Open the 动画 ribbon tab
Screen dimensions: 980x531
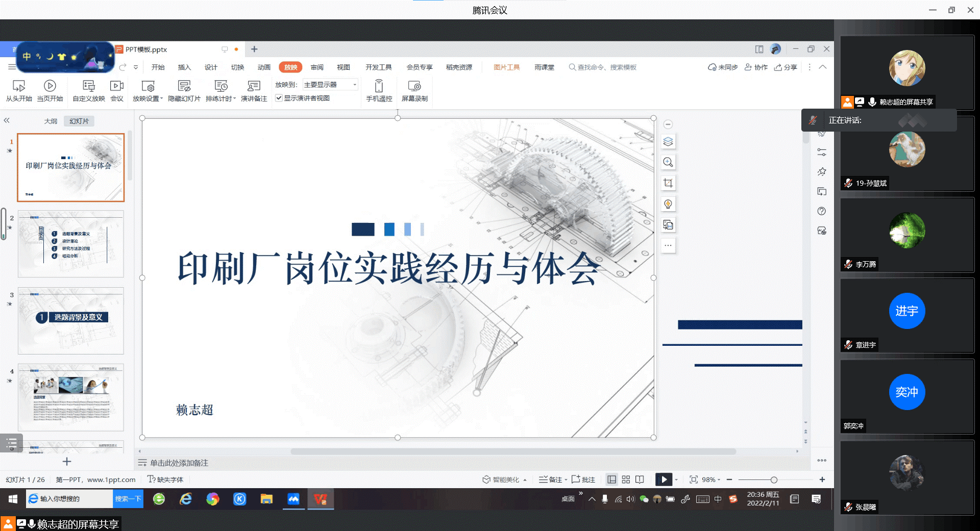[x=264, y=67]
